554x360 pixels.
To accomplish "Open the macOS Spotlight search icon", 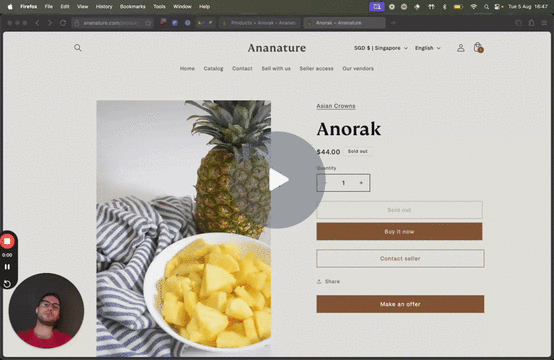I will tap(487, 7).
